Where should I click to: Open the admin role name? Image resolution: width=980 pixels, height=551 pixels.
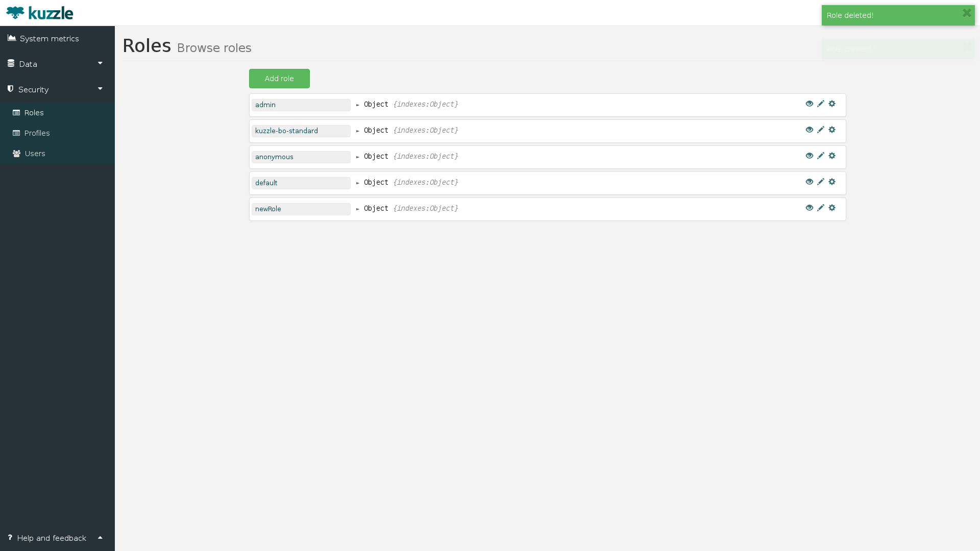301,105
